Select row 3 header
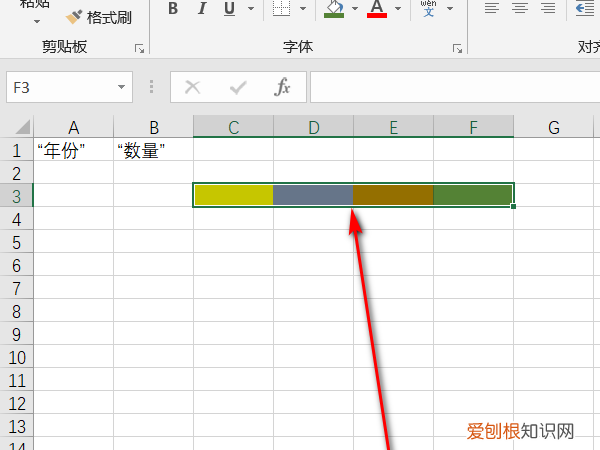600x450 pixels. click(16, 196)
